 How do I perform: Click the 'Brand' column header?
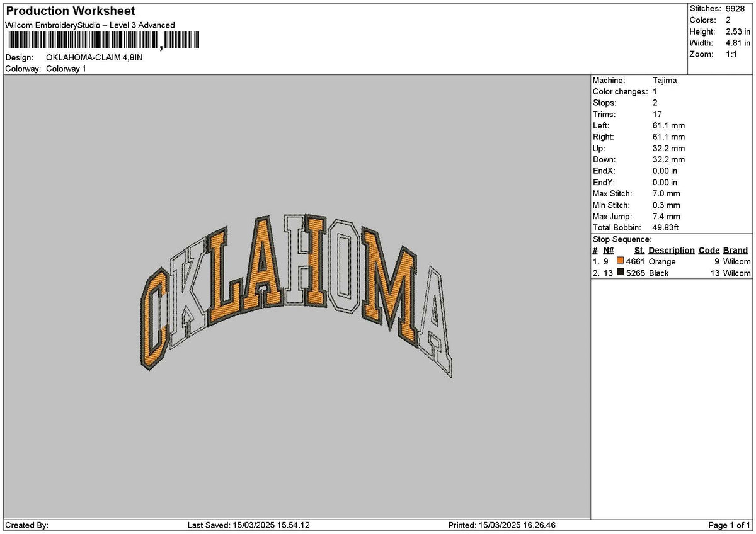[x=736, y=251]
